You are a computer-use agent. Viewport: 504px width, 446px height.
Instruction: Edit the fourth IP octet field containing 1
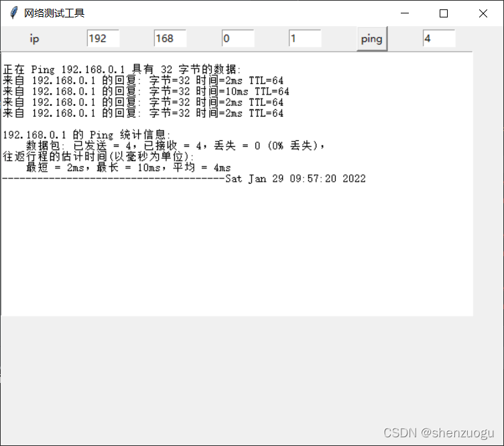click(305, 39)
